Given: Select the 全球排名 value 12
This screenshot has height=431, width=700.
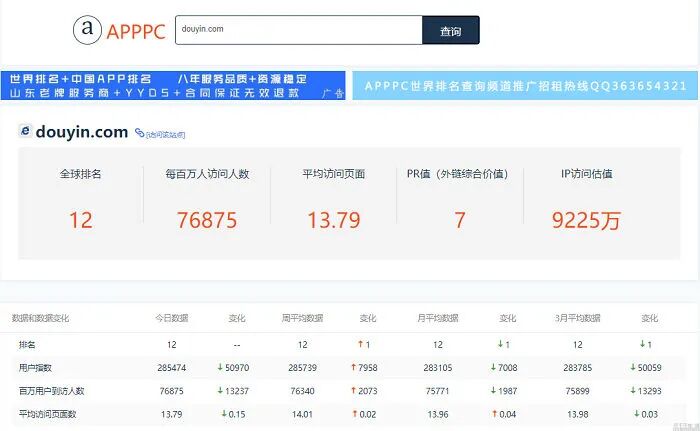Looking at the screenshot, I should 81,220.
